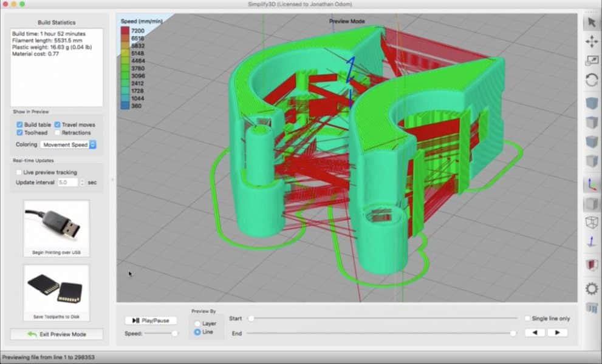Viewport: 602px width, 364px height.
Task: Uncheck the Travel moves checkbox
Action: pyautogui.click(x=57, y=124)
